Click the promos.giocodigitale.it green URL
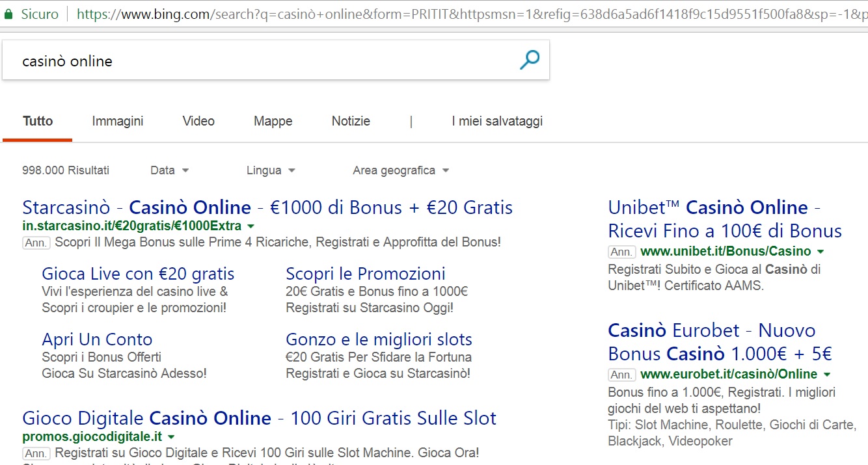 coord(92,436)
